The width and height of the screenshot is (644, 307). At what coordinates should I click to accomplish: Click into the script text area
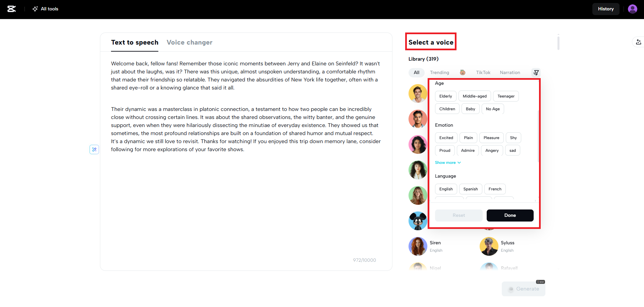coord(246,201)
